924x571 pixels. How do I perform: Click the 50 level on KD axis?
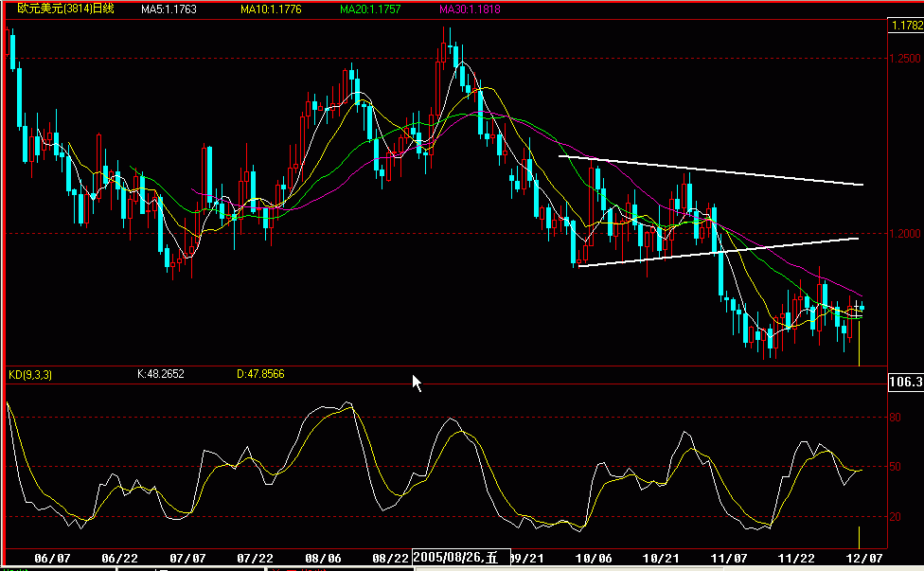coord(896,467)
